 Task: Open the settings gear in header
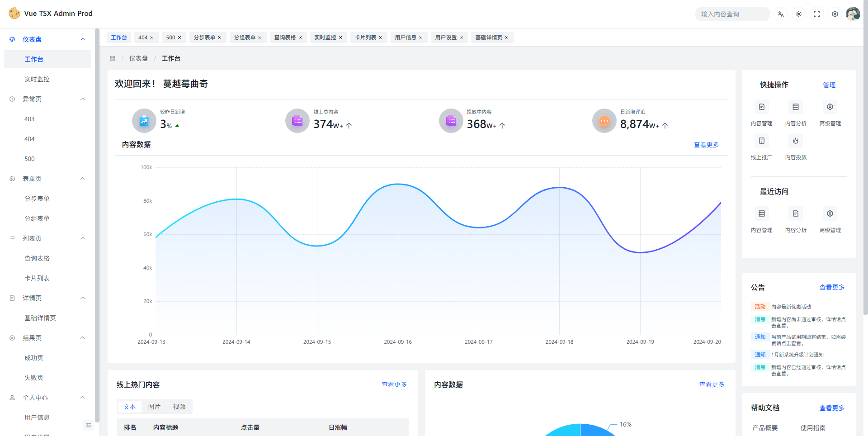(835, 14)
